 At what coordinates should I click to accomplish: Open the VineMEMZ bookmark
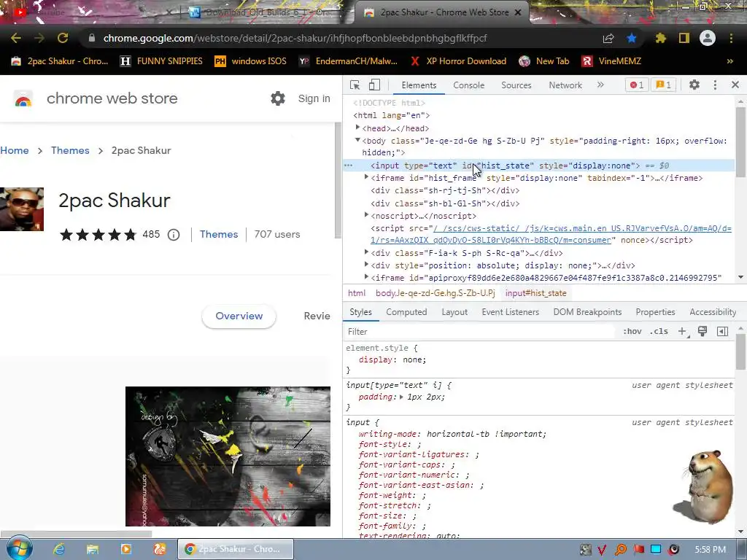point(611,61)
